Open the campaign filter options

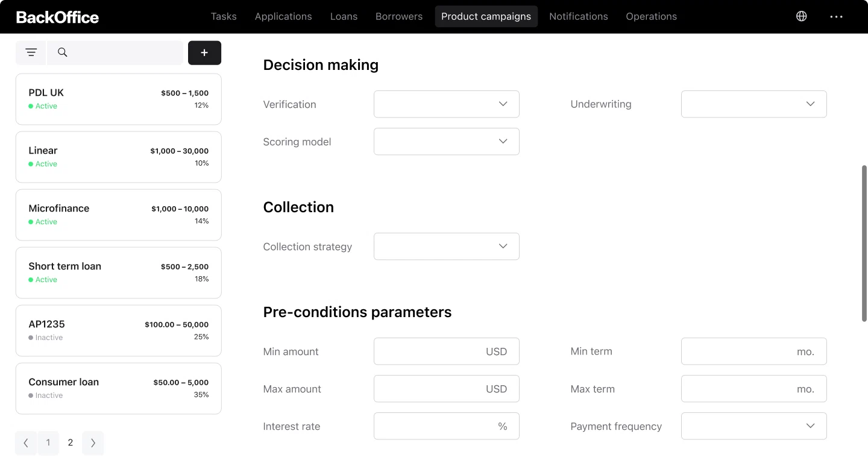[31, 52]
